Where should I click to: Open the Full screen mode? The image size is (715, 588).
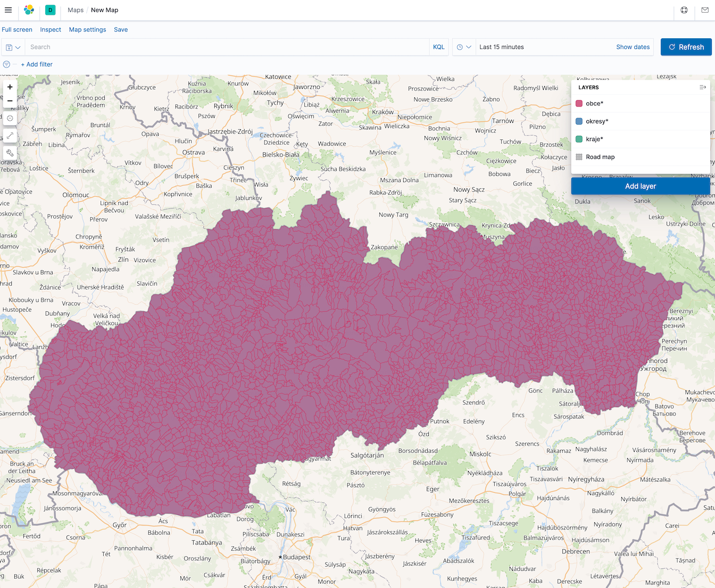[17, 30]
